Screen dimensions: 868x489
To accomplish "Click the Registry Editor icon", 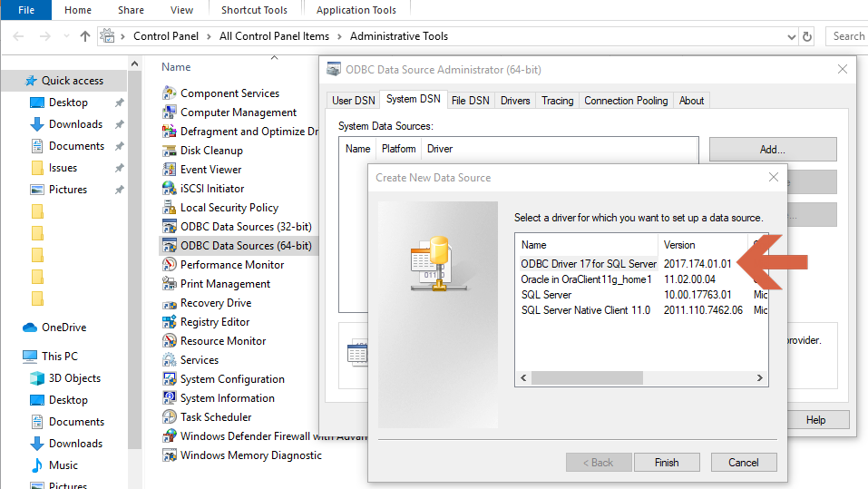I will pos(169,322).
